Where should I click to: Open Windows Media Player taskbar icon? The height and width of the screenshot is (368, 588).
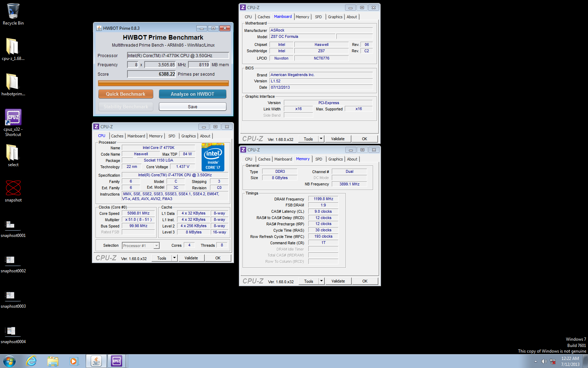click(74, 361)
